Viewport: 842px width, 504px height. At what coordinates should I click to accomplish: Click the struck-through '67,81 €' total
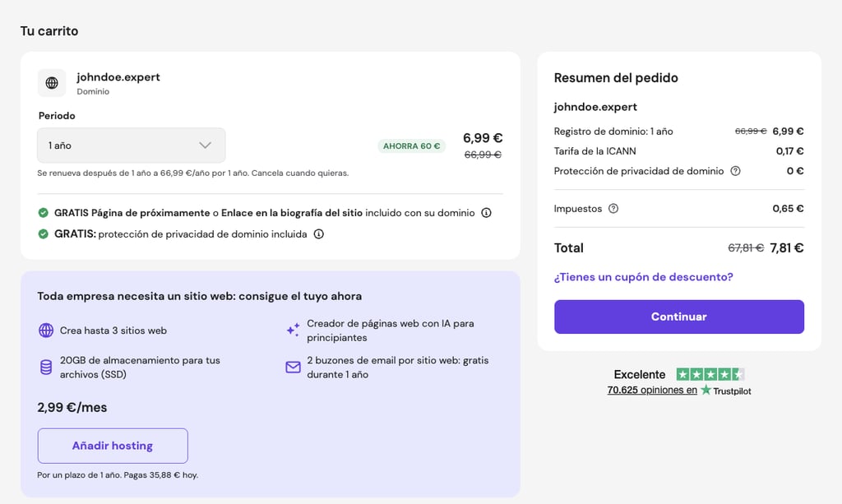point(746,248)
